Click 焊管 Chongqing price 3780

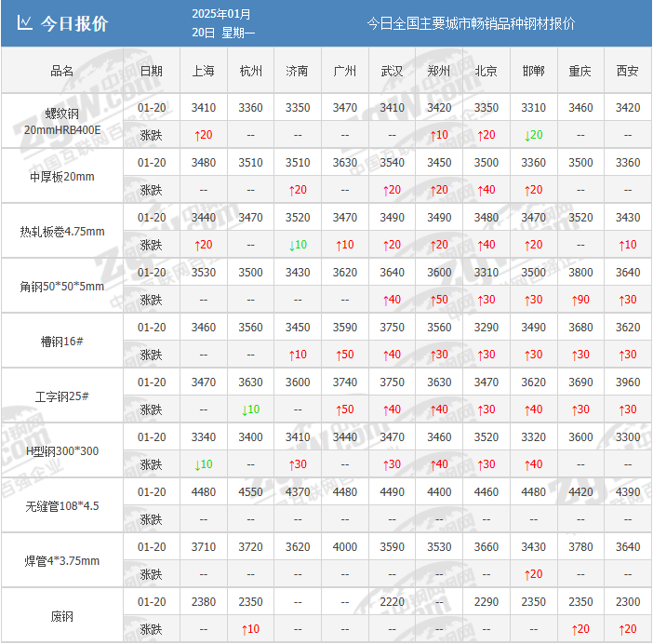click(580, 547)
